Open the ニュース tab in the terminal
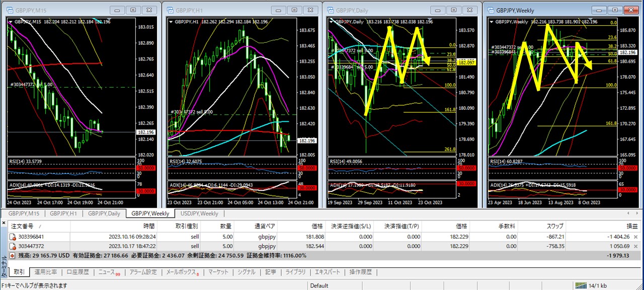 point(108,272)
